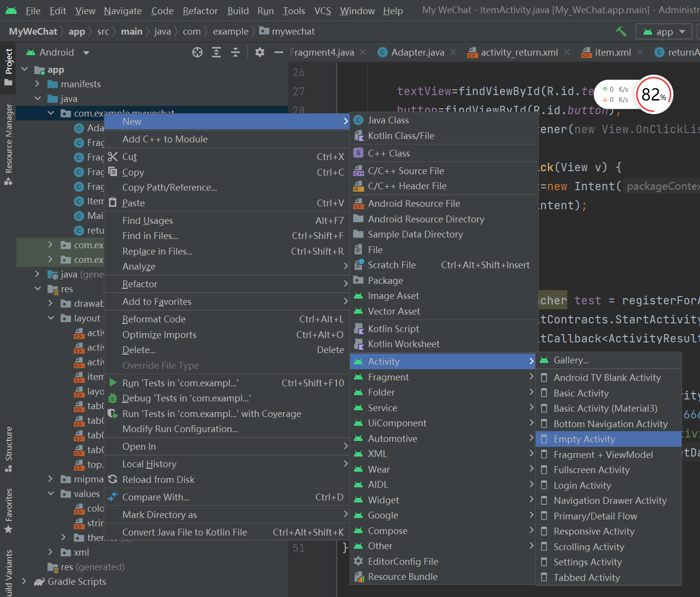The image size is (700, 597).
Task: Open the Fragment submenu
Action: (x=444, y=377)
